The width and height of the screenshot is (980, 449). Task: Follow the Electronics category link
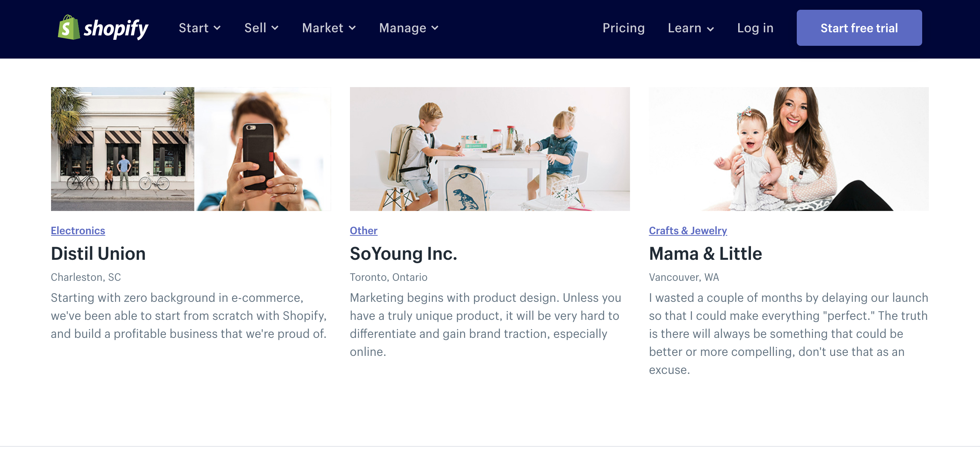coord(78,231)
